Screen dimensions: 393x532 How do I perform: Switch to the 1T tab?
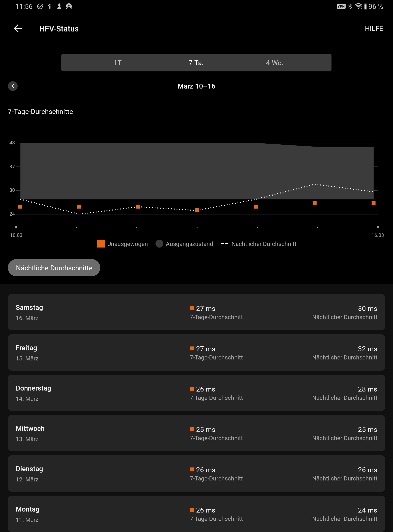click(118, 63)
